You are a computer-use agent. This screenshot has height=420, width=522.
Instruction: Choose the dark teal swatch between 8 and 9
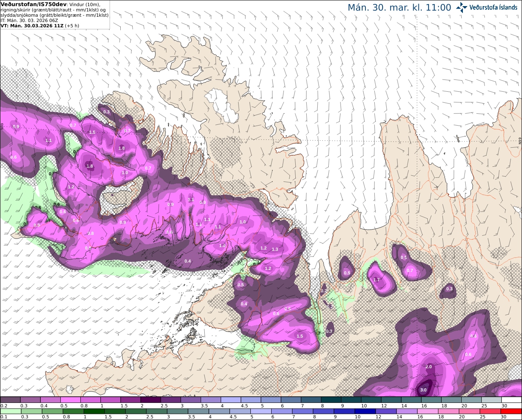tap(331, 400)
